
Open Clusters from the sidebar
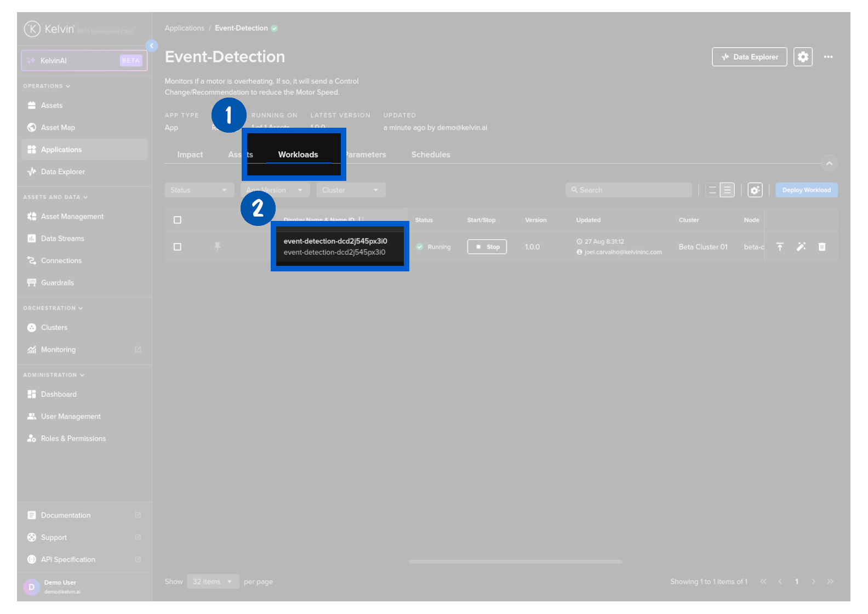(x=84, y=327)
